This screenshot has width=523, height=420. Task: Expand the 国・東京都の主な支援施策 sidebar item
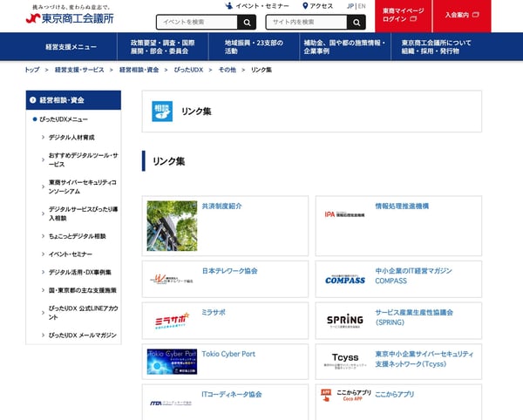tap(83, 290)
